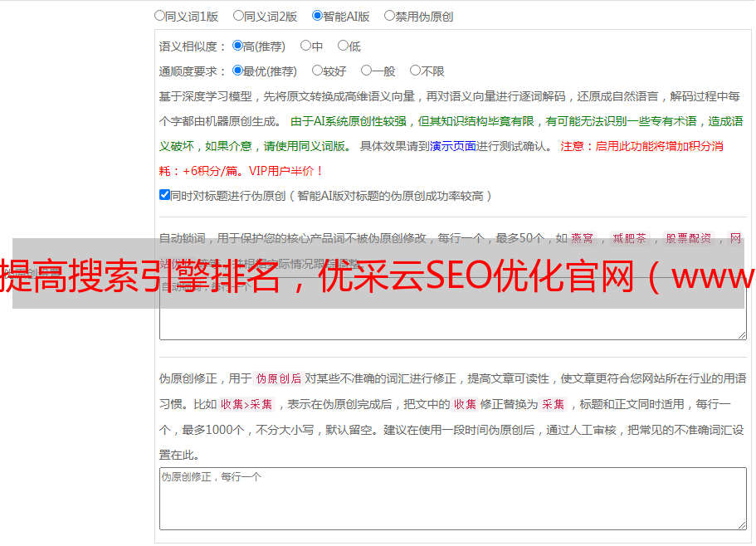Click the 燕窝 example tag

point(582,238)
